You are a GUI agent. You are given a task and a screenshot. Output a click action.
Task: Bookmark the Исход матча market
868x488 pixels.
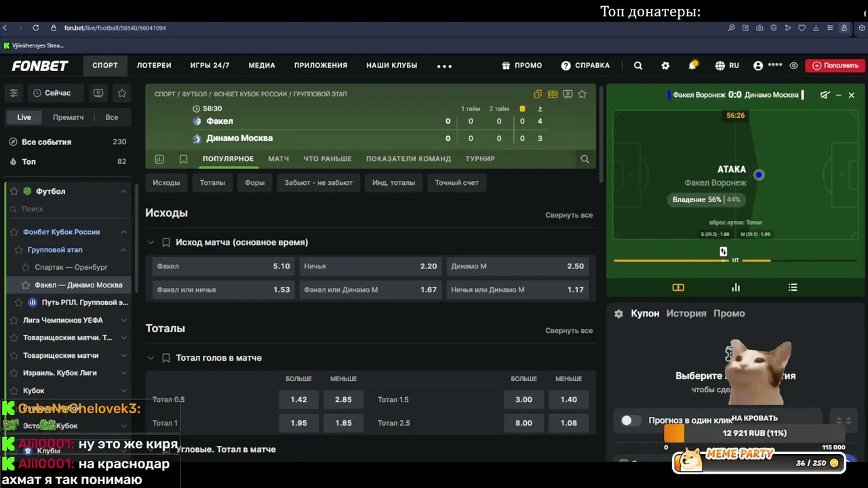coord(166,242)
